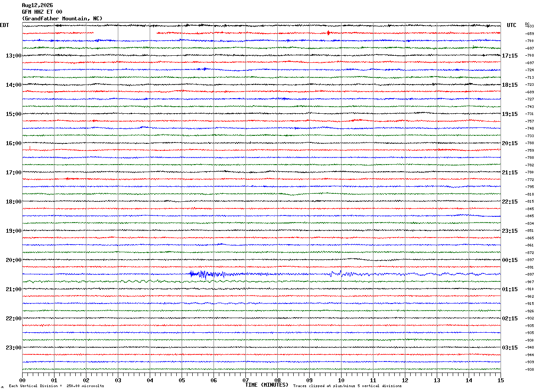Click the Grandfather Mountain, NC location text
536x392 pixels.
(x=62, y=19)
